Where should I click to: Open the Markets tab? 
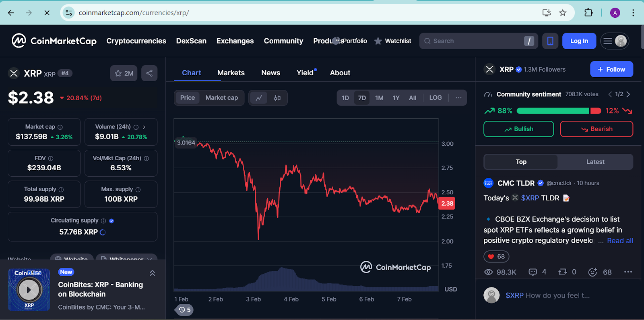point(231,73)
